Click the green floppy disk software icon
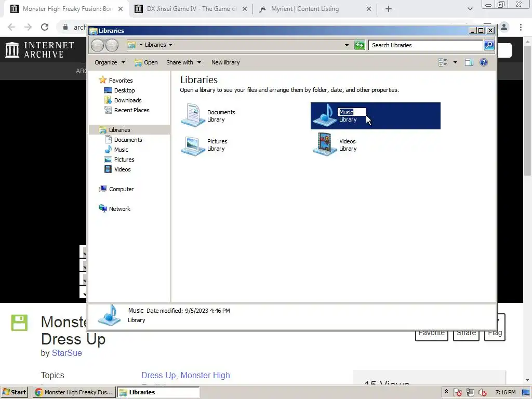532x399 pixels. pyautogui.click(x=19, y=323)
